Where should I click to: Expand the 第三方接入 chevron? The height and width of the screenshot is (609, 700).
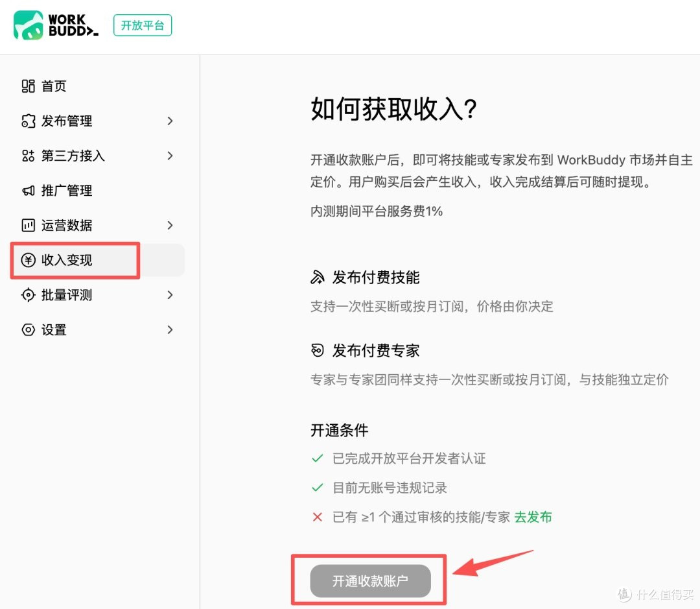tap(170, 156)
